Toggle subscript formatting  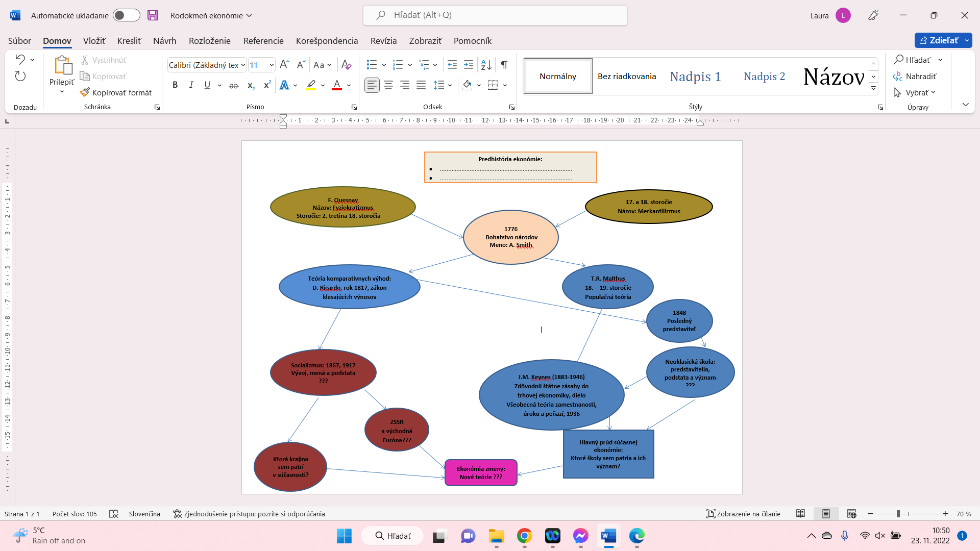(x=251, y=85)
